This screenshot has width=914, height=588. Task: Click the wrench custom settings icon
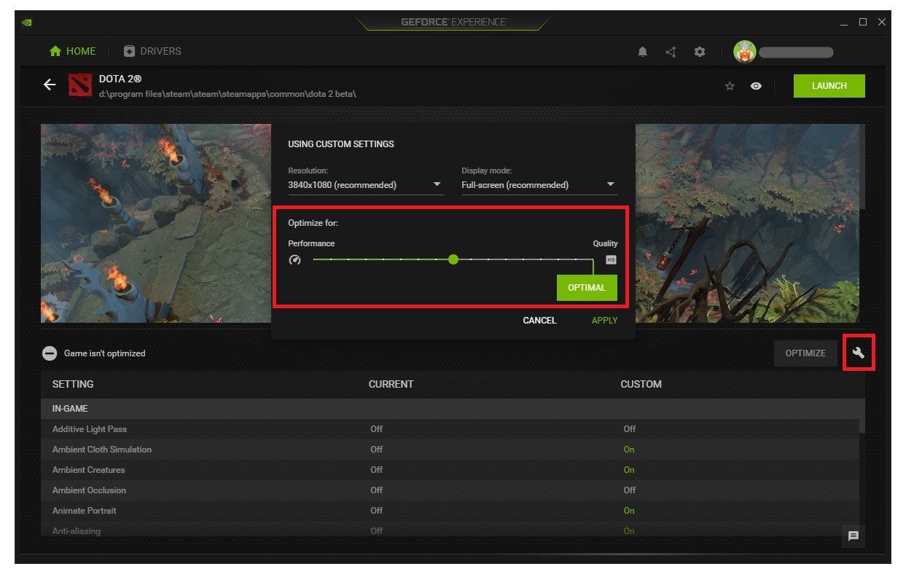point(858,353)
